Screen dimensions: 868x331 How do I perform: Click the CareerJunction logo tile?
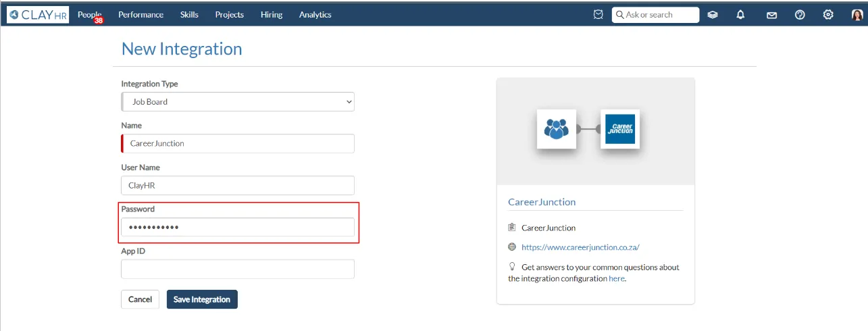click(x=619, y=129)
